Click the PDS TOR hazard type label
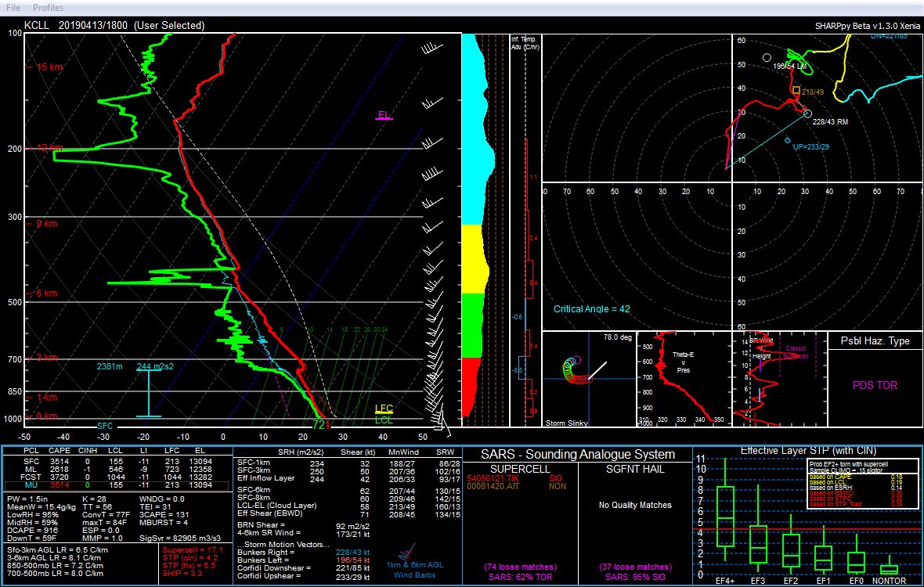The width and height of the screenshot is (924, 587). coord(875,385)
